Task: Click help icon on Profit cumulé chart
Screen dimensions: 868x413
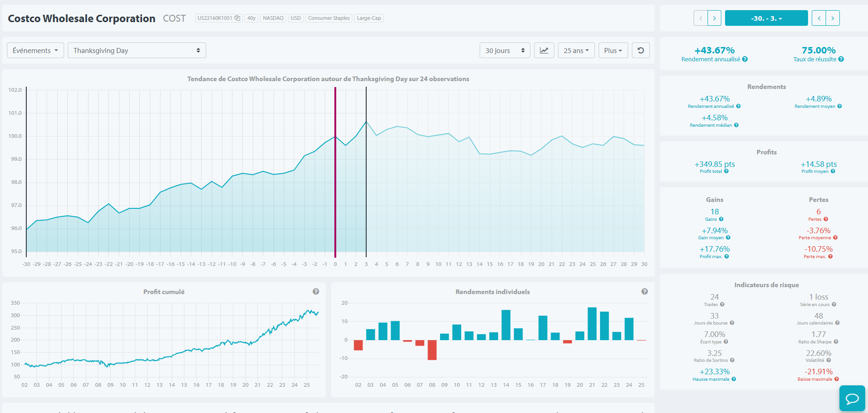Action: point(316,291)
